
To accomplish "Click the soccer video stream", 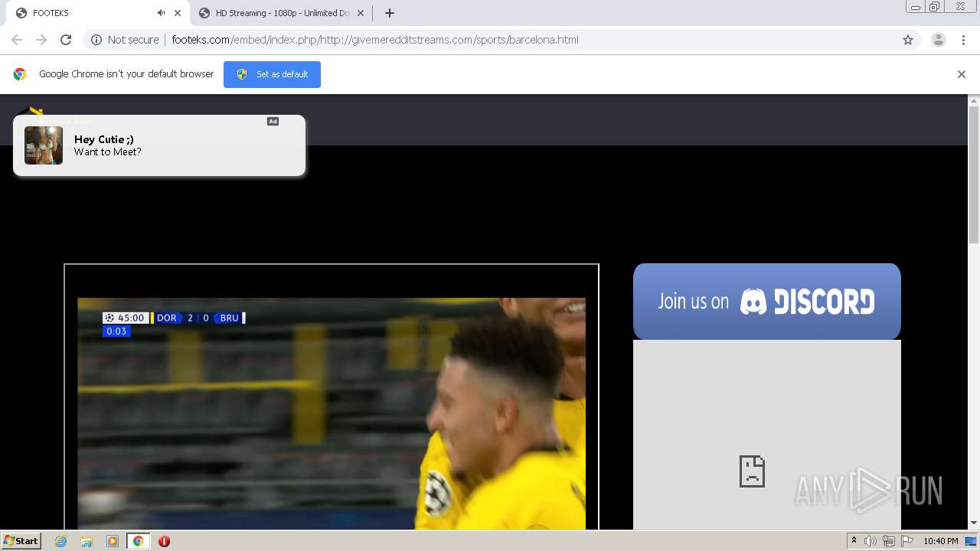I will click(332, 413).
